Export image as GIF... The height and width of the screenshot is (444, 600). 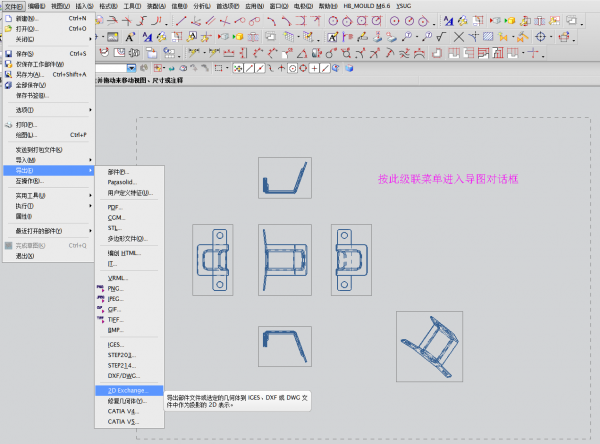[129, 309]
